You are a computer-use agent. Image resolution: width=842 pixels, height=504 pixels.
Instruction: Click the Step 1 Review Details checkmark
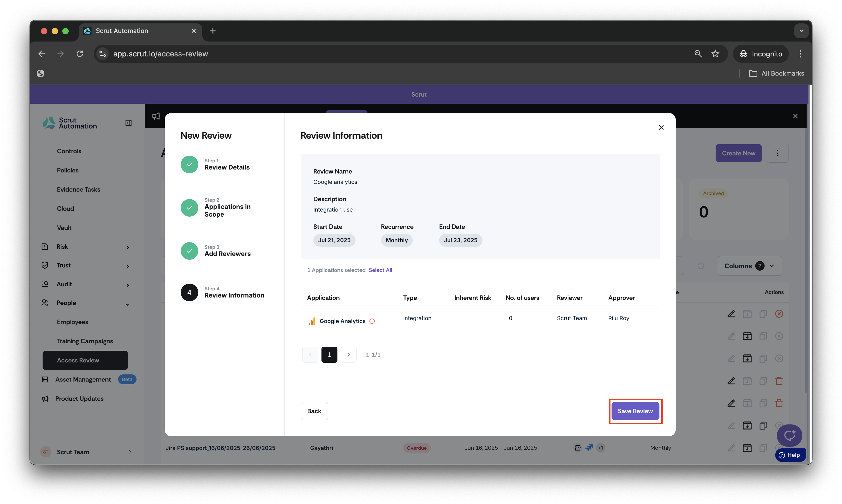[189, 164]
